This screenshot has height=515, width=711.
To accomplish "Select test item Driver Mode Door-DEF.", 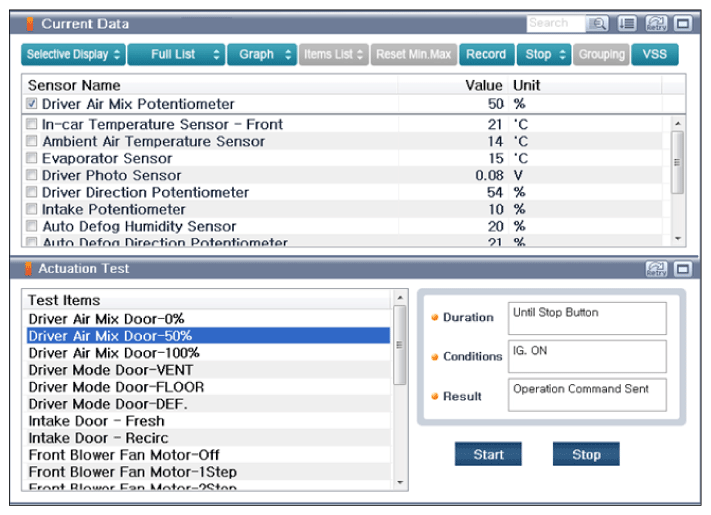I will pyautogui.click(x=208, y=404).
